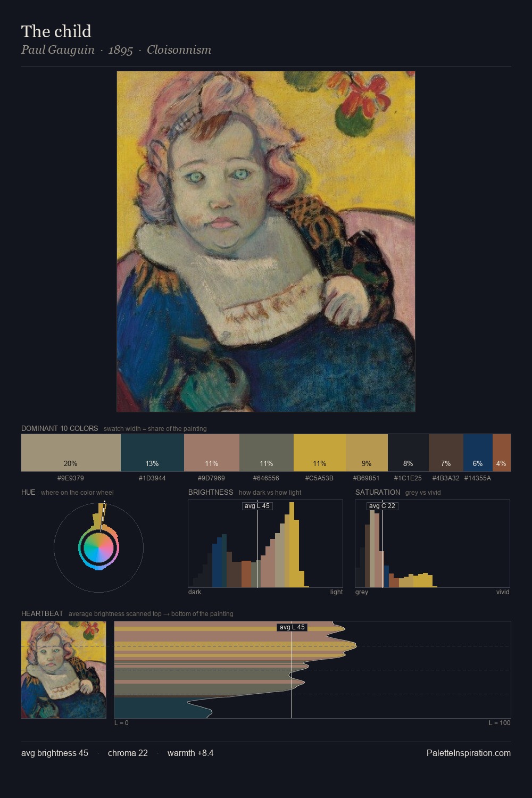Click the hex code #4B3A32
The height and width of the screenshot is (798, 532).
click(446, 478)
